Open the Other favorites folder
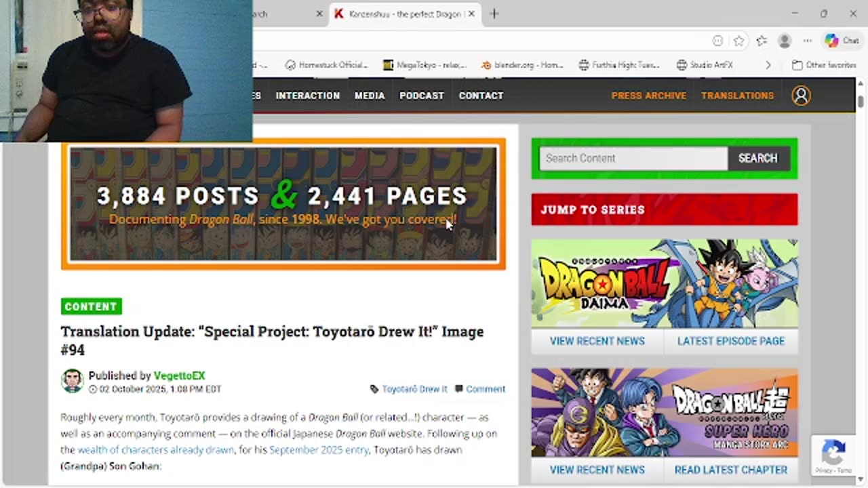Screen dimensions: 868x488 pos(824,65)
